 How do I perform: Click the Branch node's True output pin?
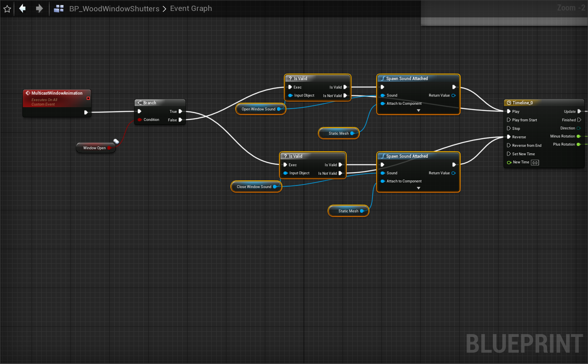(180, 111)
